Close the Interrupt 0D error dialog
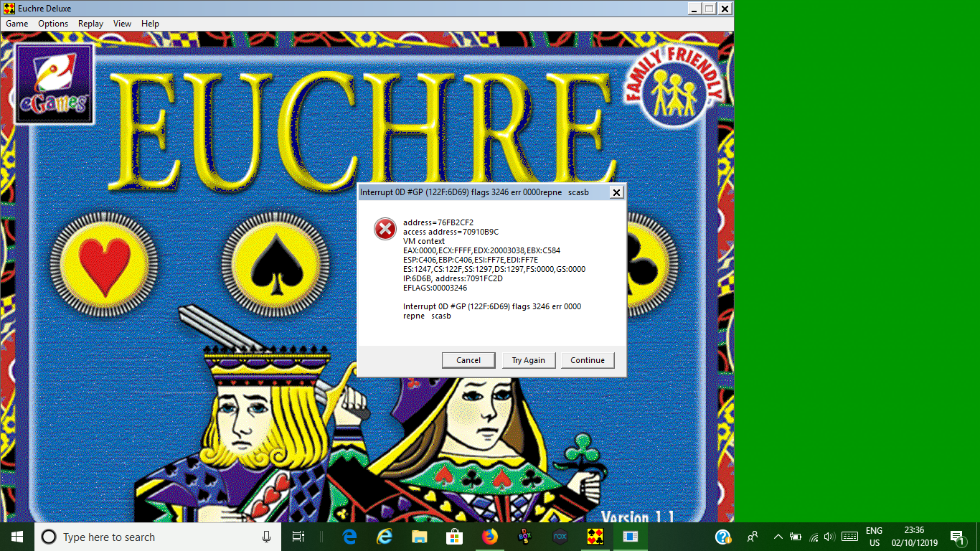 click(x=616, y=192)
